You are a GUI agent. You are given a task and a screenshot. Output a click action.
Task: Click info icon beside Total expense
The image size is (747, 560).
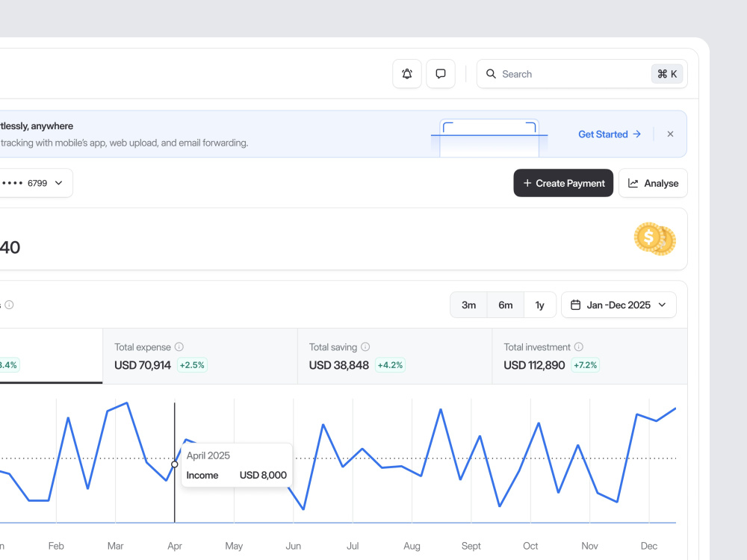point(179,346)
